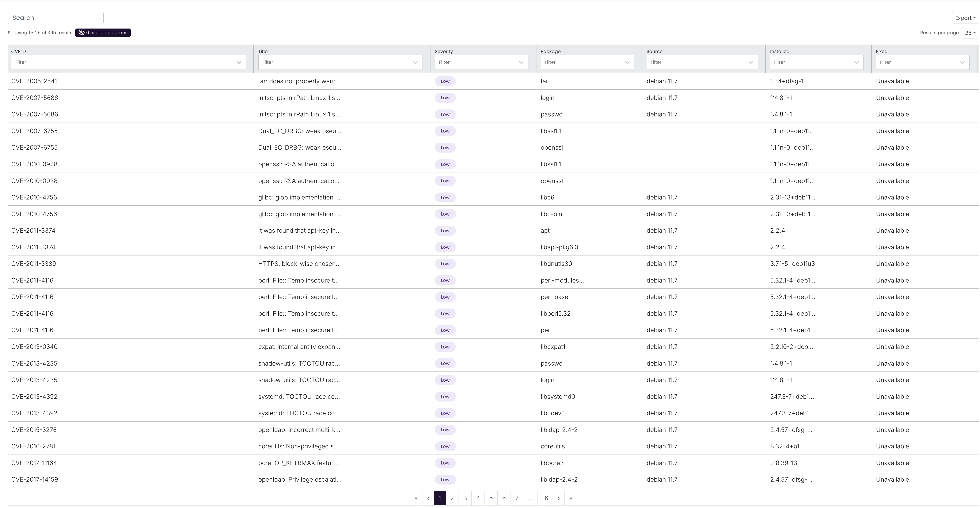Click the 'expat: internal entity expan...' title
Screen dimensions: 980x508
(299, 347)
